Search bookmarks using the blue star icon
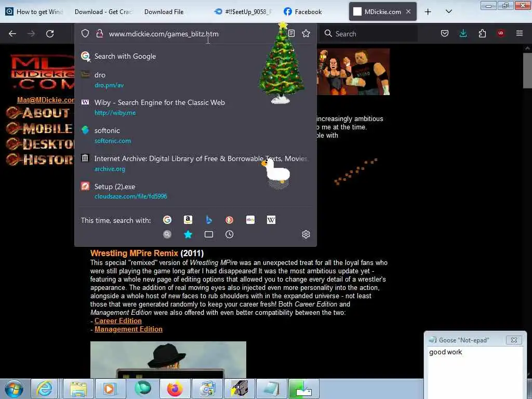 point(188,234)
